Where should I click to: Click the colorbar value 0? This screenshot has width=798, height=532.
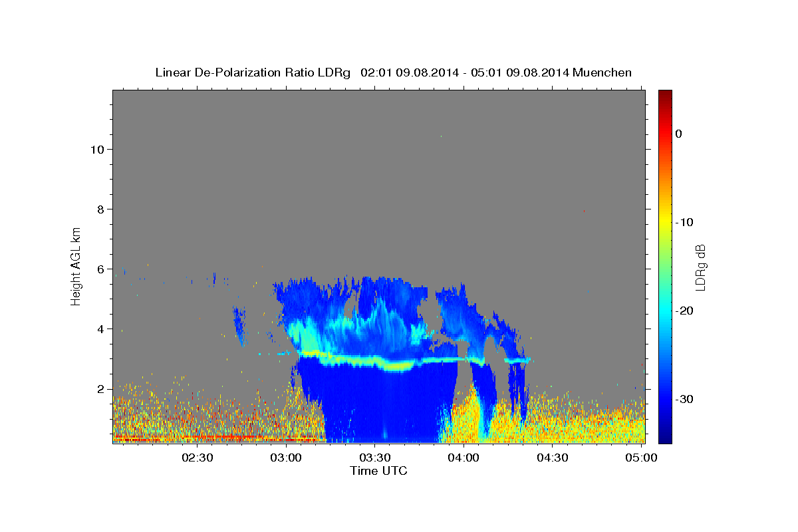coord(678,134)
